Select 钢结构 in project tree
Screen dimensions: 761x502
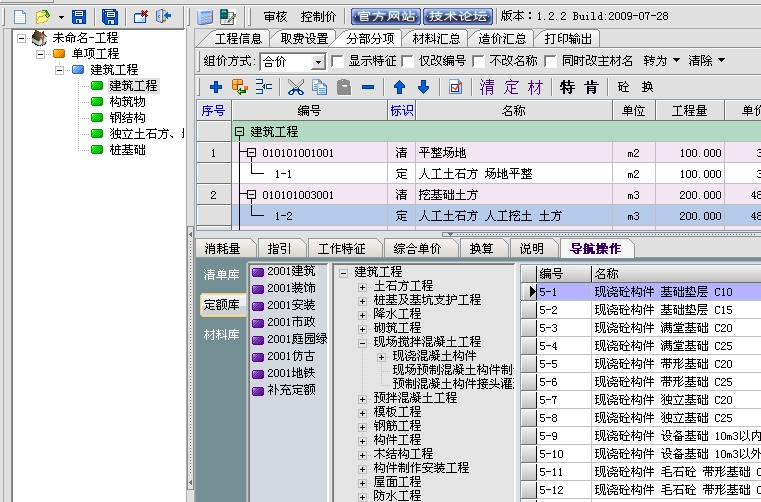pyautogui.click(x=127, y=117)
